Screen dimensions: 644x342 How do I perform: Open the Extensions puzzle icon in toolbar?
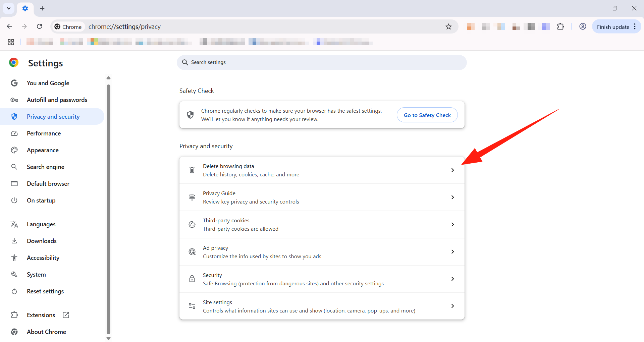pos(560,26)
